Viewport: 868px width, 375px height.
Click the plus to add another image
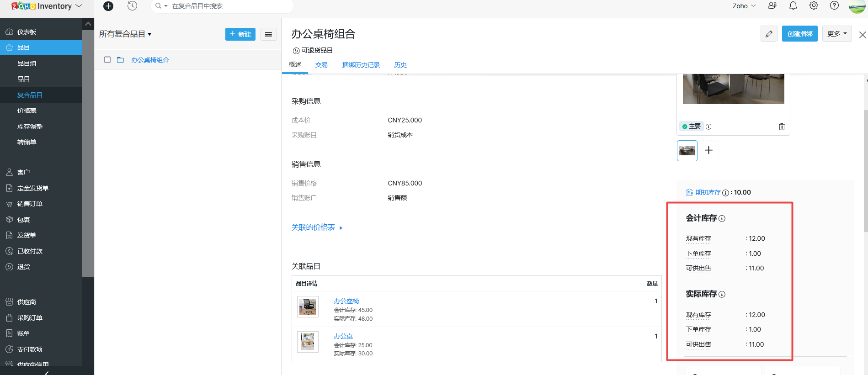[708, 150]
